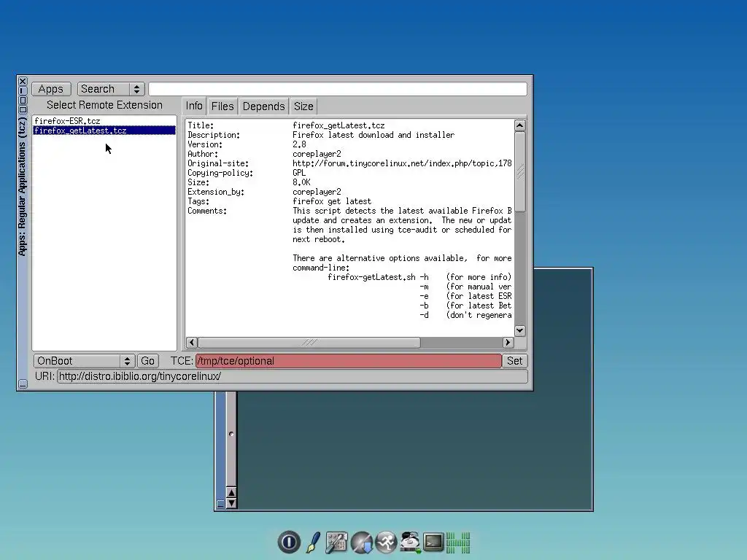Click the TCE path field /tmp/tce/optional
Viewport: 747px width, 560px height.
(348, 361)
